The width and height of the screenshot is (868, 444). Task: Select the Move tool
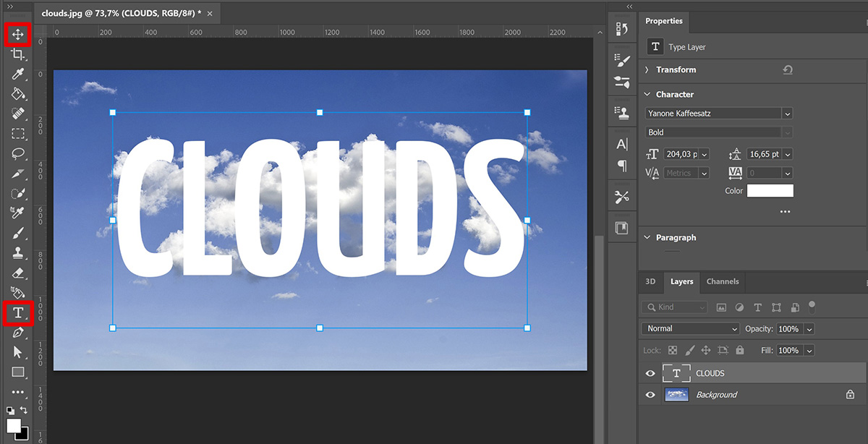click(x=17, y=33)
